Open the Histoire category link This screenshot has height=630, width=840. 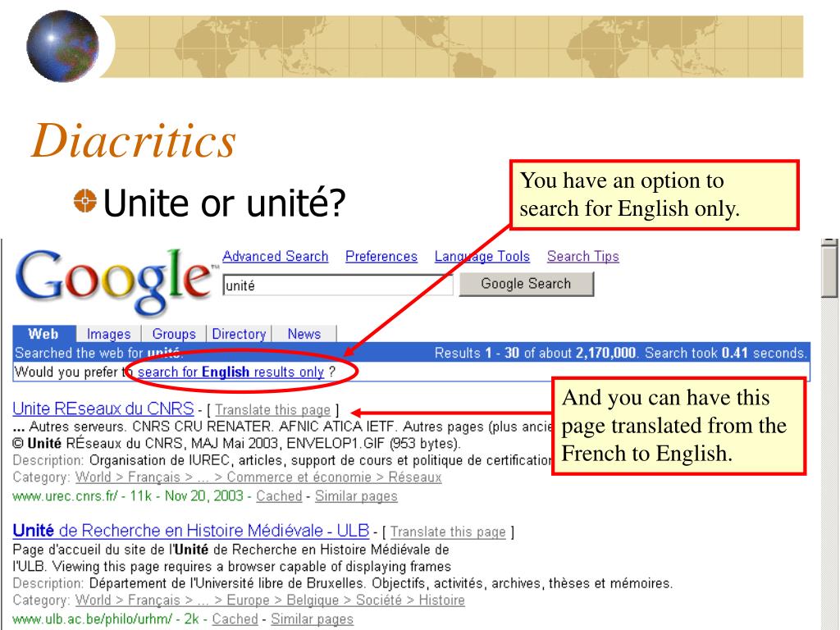tap(442, 600)
